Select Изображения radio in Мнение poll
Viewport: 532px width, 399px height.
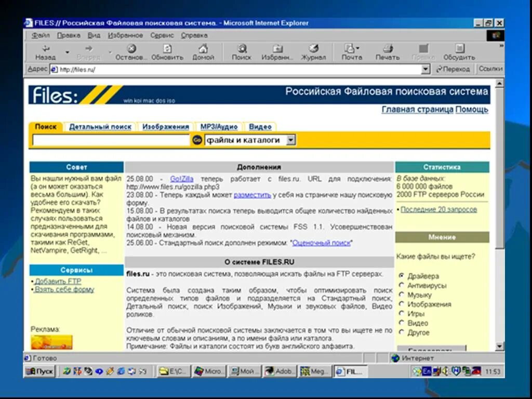pyautogui.click(x=402, y=303)
